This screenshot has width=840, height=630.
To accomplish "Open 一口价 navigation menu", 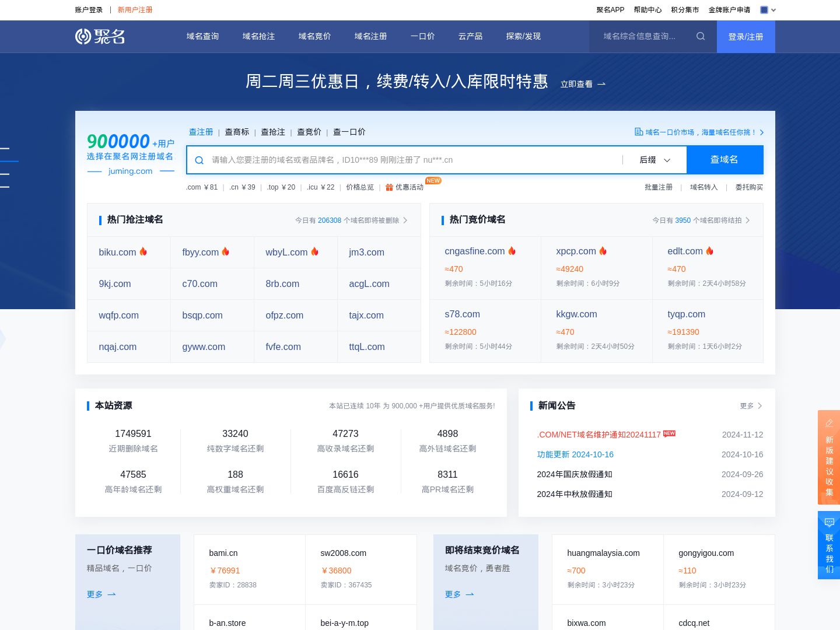I will point(422,36).
